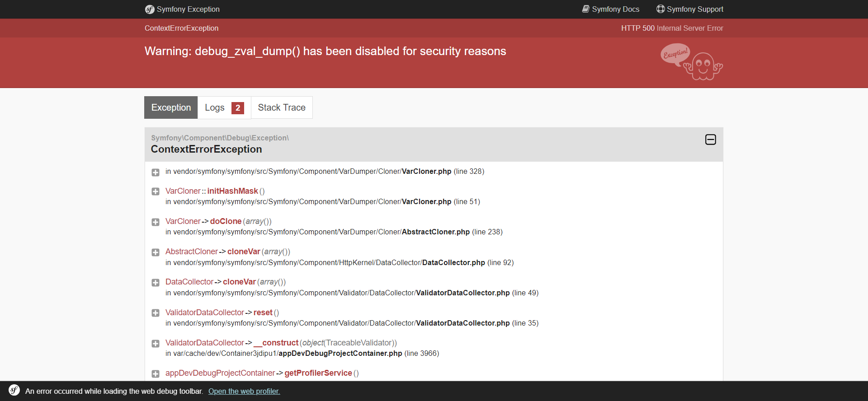Viewport: 868px width, 401px height.
Task: Click the red Logs count badge
Action: (x=237, y=108)
